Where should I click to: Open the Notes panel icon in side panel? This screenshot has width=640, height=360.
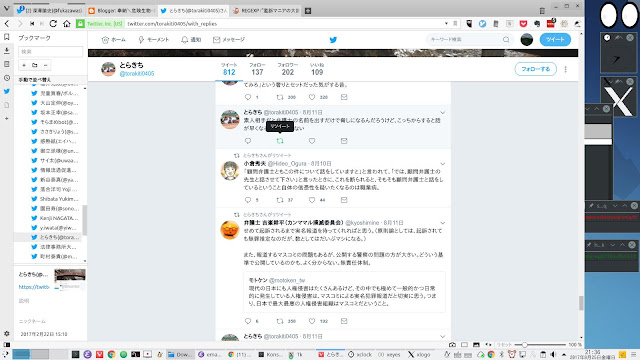coord(7,64)
